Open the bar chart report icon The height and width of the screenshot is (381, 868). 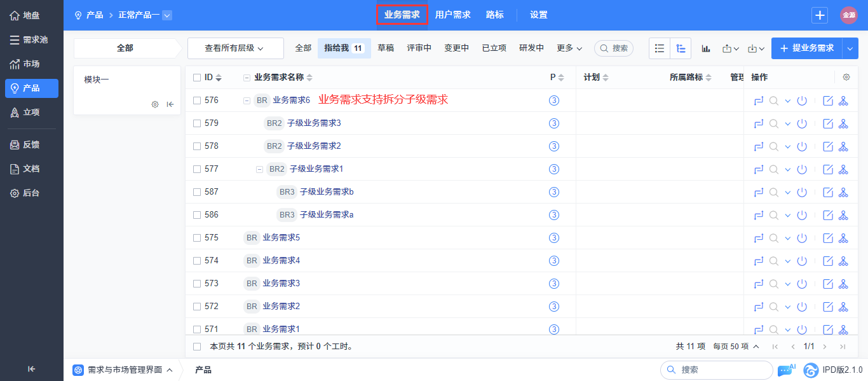[706, 48]
